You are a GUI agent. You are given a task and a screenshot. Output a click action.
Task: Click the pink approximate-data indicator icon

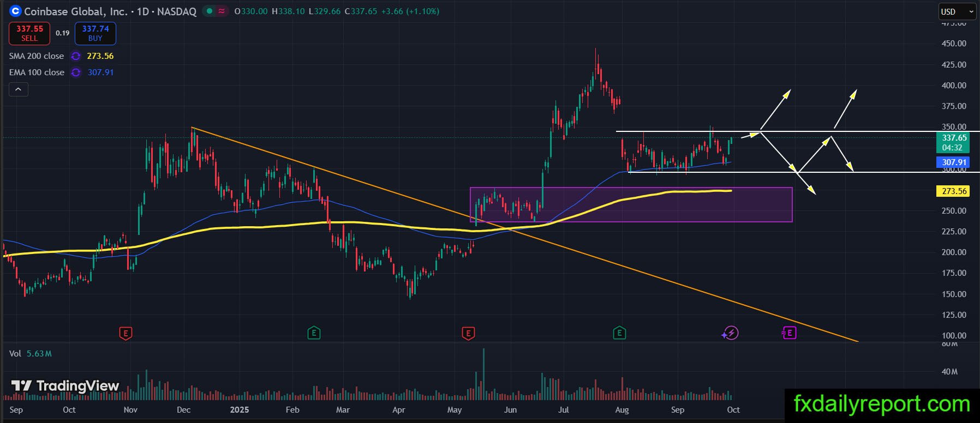[x=222, y=11]
